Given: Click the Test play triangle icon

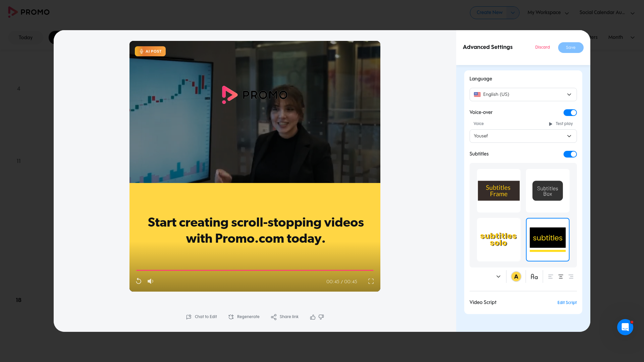Looking at the screenshot, I should click(550, 124).
